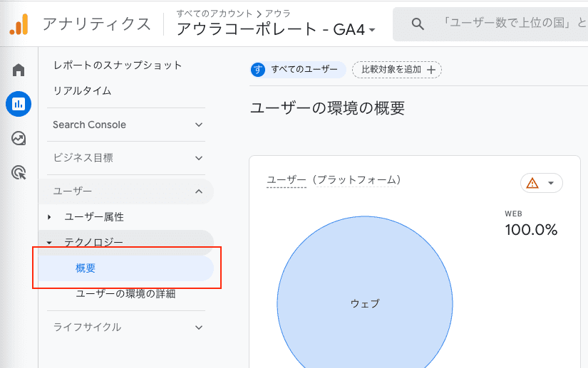Expand the ライフサイクル section

tap(199, 327)
